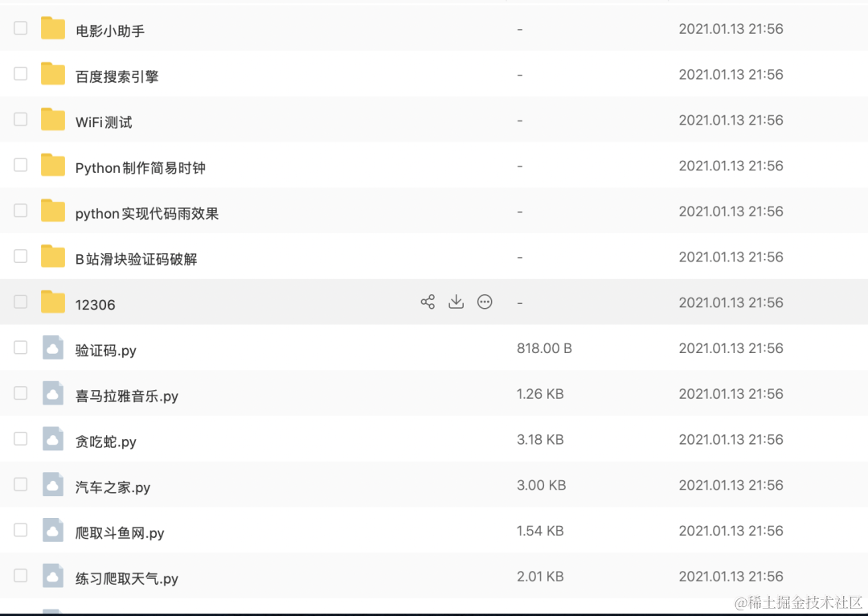Click the 喜马拉雅音乐.py file name

127,396
